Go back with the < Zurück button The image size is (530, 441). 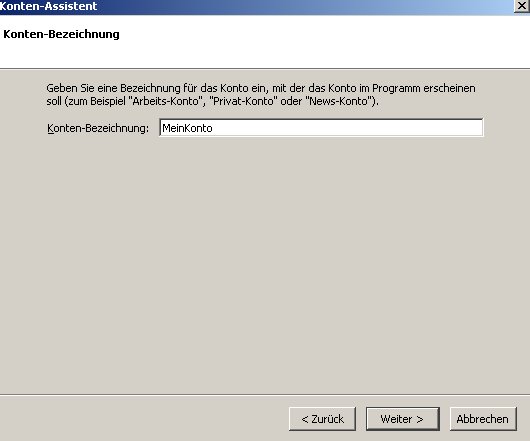click(322, 419)
